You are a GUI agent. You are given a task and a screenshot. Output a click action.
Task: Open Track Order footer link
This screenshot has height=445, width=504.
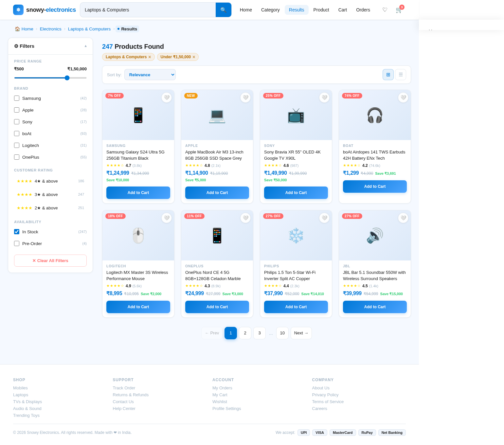pyautogui.click(x=124, y=388)
